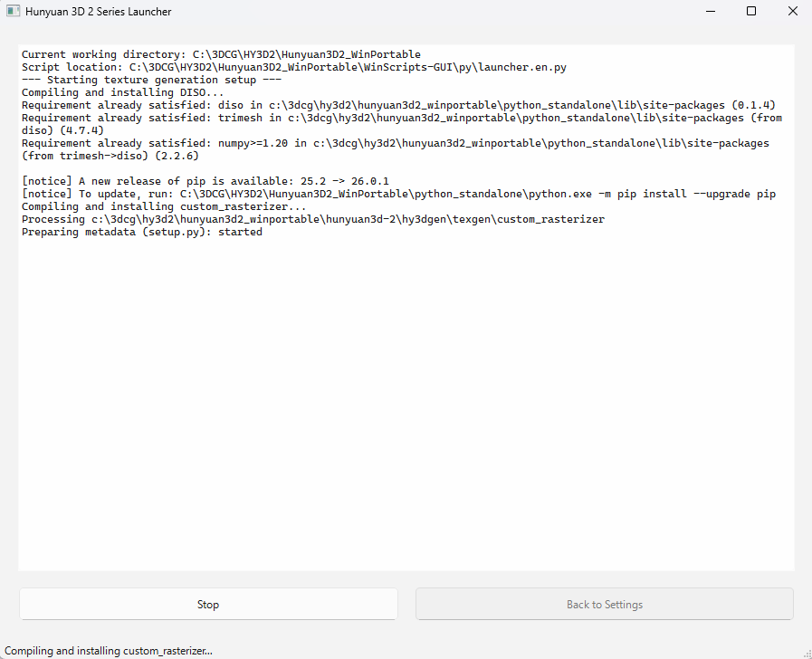Image resolution: width=812 pixels, height=659 pixels.
Task: Click the Stop button
Action: [x=208, y=604]
